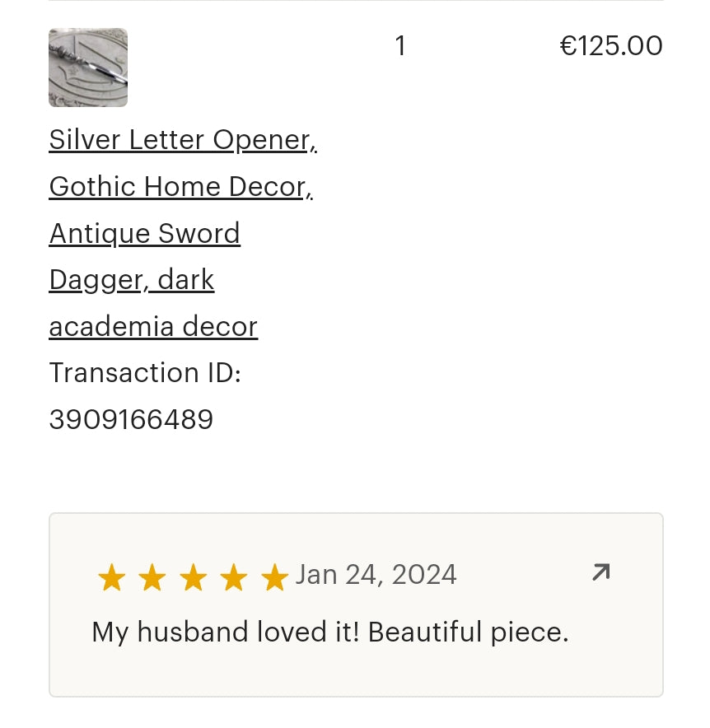Click the Transaction ID label

coord(144,373)
